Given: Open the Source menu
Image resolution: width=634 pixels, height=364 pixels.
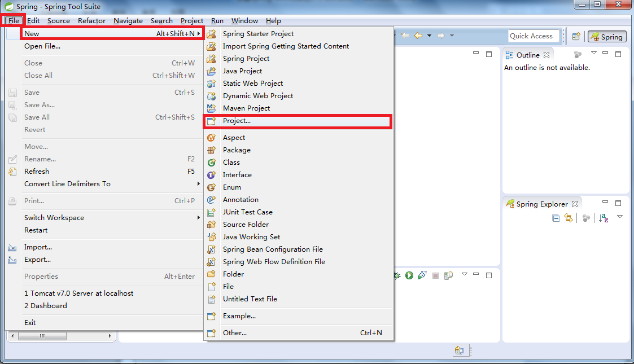Looking at the screenshot, I should [x=59, y=21].
